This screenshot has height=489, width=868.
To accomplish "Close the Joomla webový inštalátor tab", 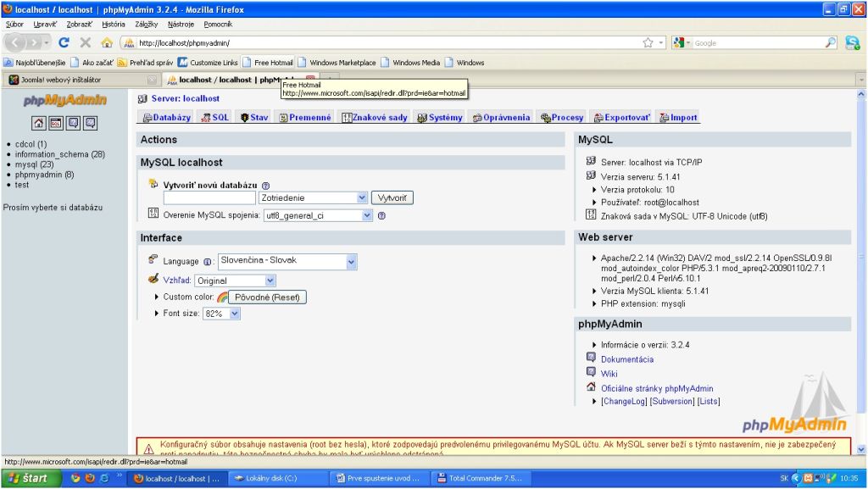I will click(x=152, y=80).
